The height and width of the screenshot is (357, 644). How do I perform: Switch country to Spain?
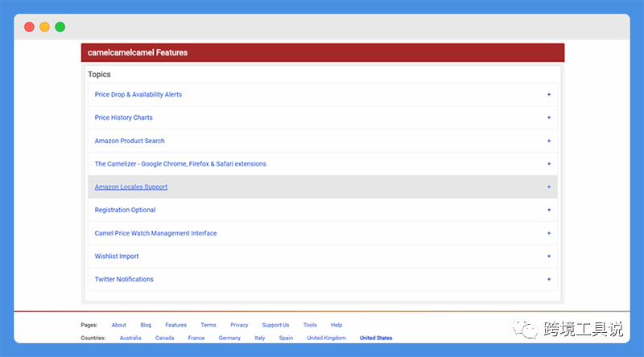click(x=286, y=339)
